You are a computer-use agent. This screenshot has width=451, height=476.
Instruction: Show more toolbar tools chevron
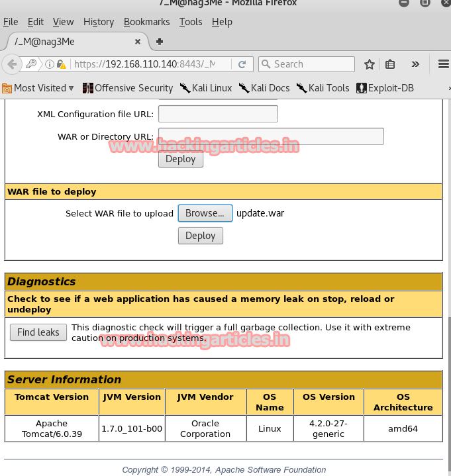pyautogui.click(x=415, y=64)
